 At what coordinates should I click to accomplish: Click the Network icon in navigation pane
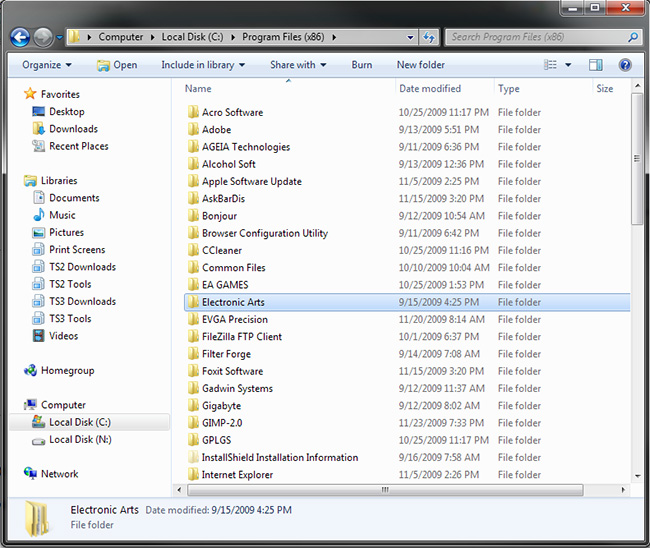30,473
